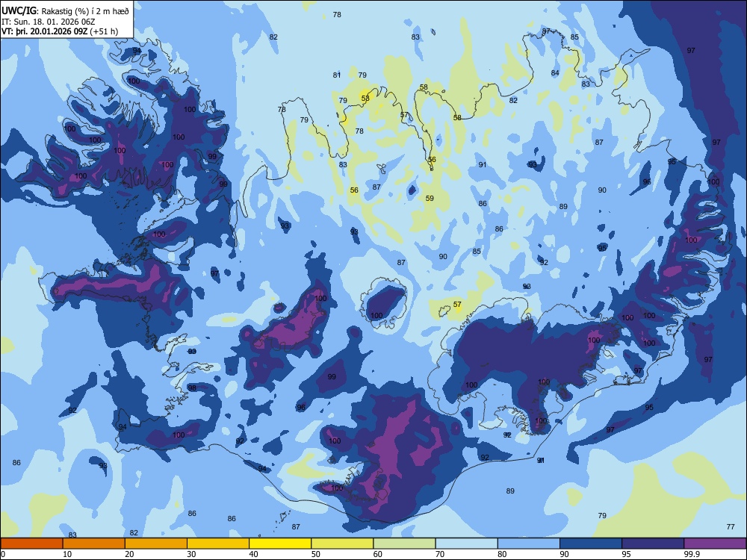Image resolution: width=747 pixels, height=560 pixels.
Task: Click legend scale label "50"
Action: click(x=316, y=554)
